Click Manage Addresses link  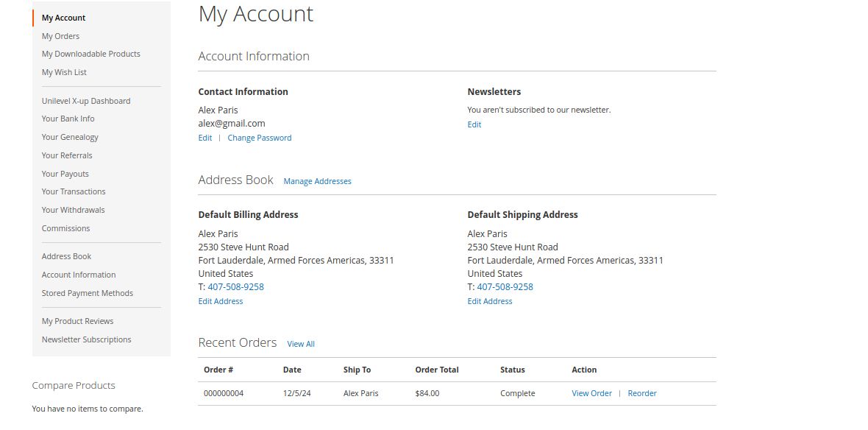pos(317,181)
